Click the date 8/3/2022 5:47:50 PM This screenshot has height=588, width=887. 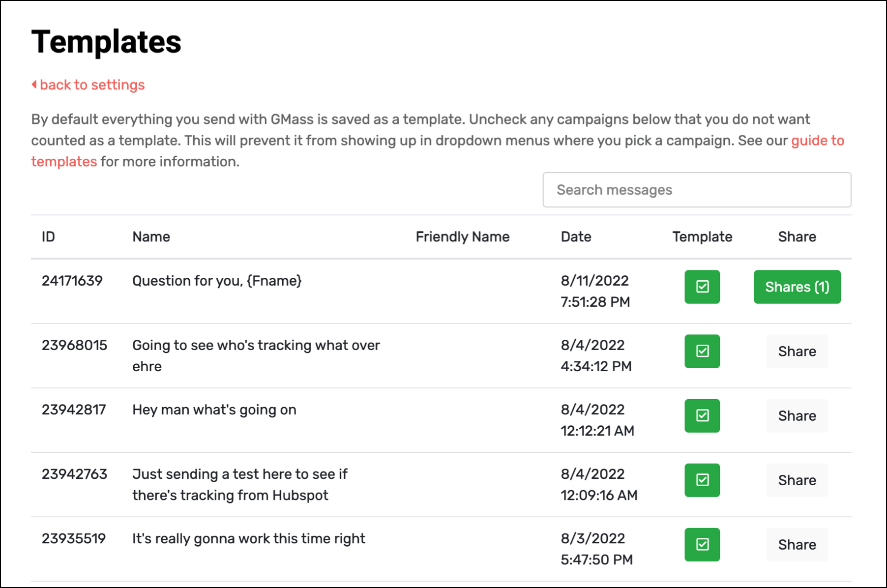click(x=596, y=549)
